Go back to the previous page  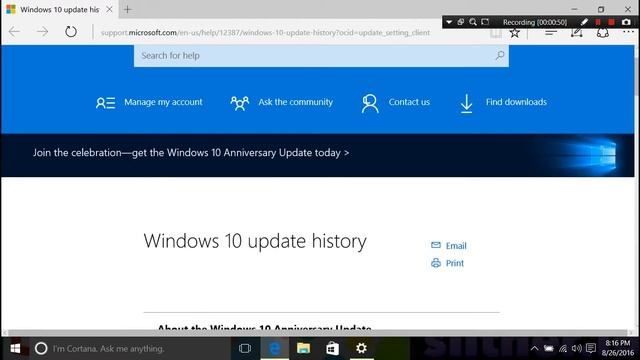tap(14, 31)
